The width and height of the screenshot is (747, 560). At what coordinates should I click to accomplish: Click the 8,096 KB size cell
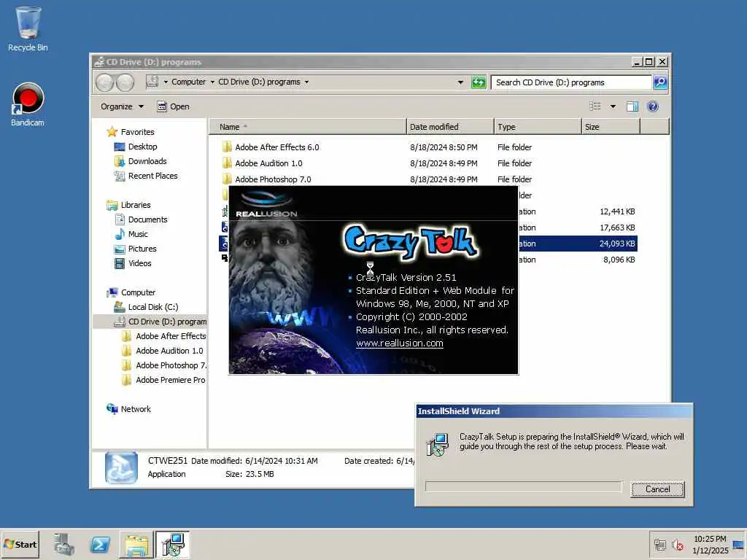coord(619,260)
